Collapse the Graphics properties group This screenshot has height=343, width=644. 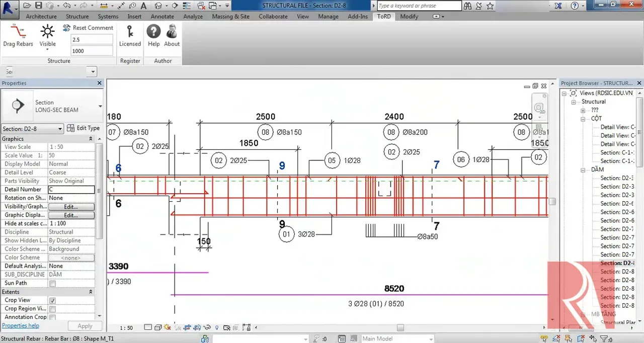point(91,139)
